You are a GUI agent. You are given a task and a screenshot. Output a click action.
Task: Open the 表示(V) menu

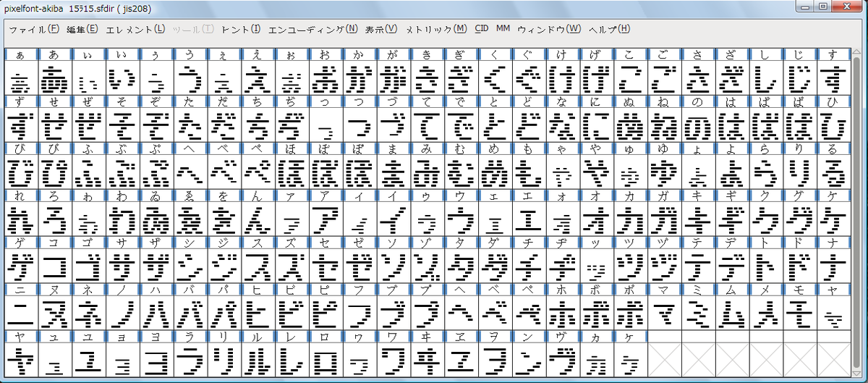381,30
